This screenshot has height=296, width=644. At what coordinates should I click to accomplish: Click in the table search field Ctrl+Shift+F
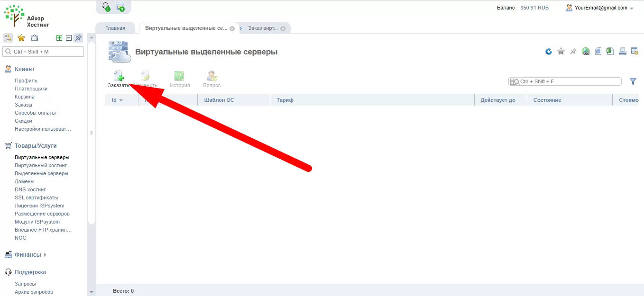coord(565,81)
